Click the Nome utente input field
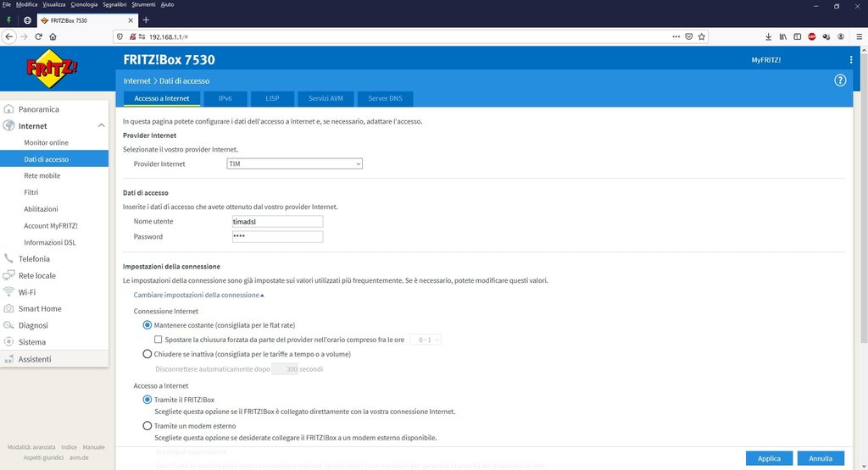 [277, 221]
